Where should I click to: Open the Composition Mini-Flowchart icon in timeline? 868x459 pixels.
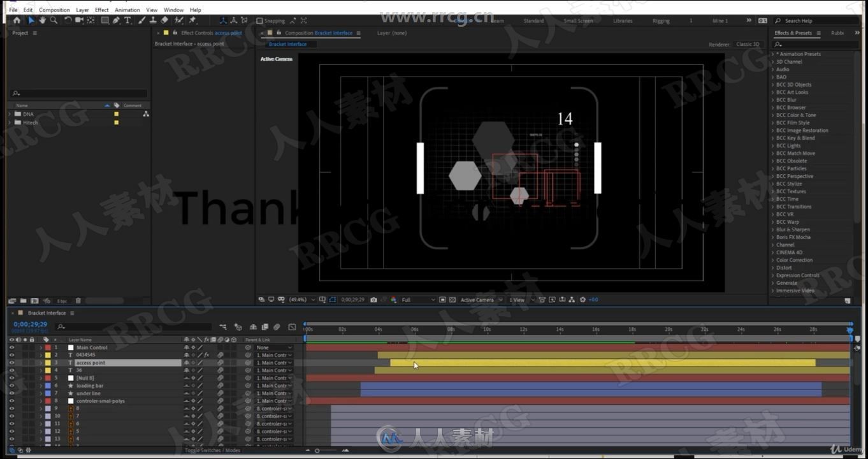(x=223, y=327)
